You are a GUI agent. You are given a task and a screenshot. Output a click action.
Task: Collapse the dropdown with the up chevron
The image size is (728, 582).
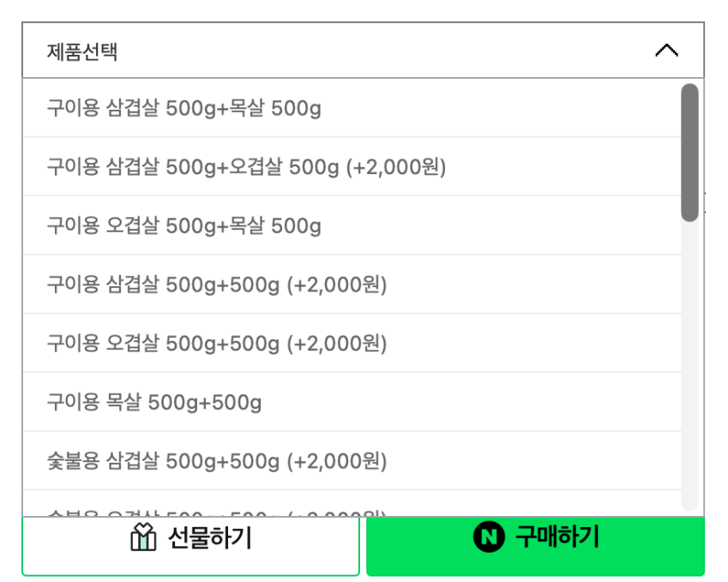tap(666, 51)
